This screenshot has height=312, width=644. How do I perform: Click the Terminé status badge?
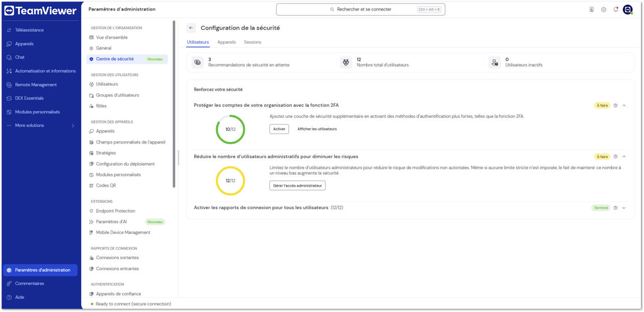coord(601,208)
